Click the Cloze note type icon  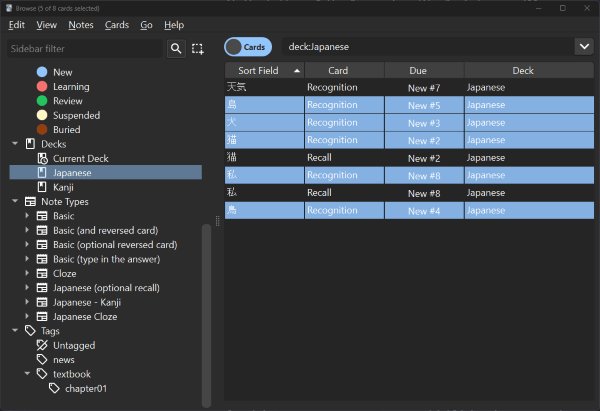coord(42,274)
